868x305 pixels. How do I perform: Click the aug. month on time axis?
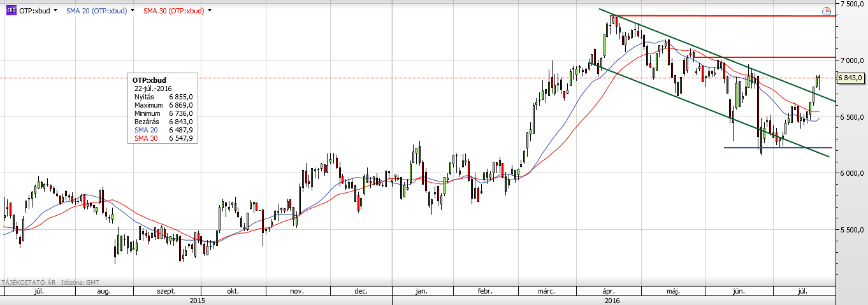tap(104, 291)
